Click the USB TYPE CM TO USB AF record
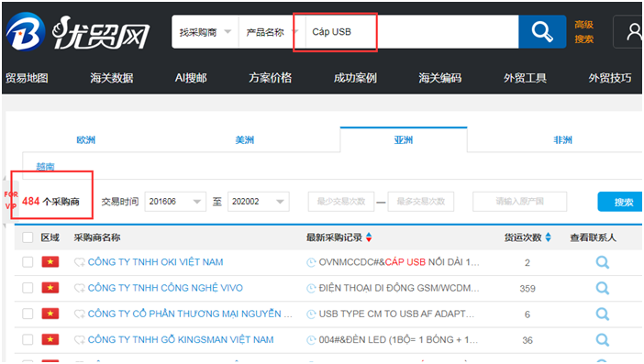The width and height of the screenshot is (644, 364). tap(396, 314)
